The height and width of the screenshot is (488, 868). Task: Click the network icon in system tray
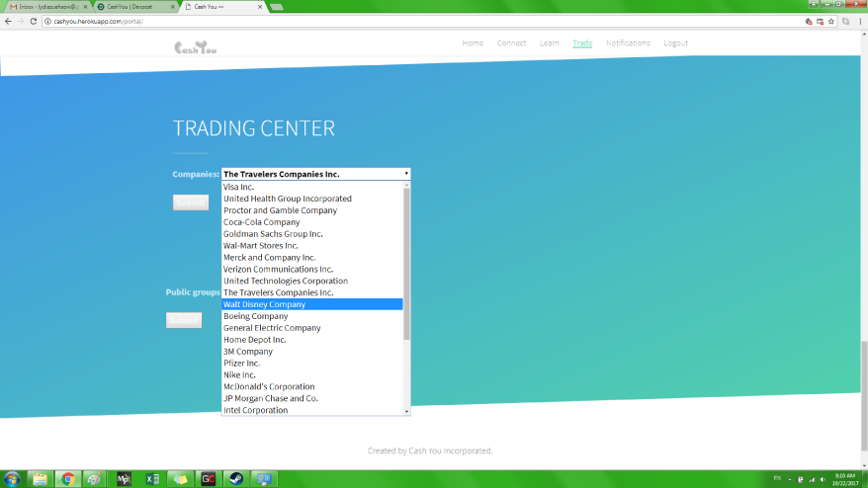click(812, 479)
